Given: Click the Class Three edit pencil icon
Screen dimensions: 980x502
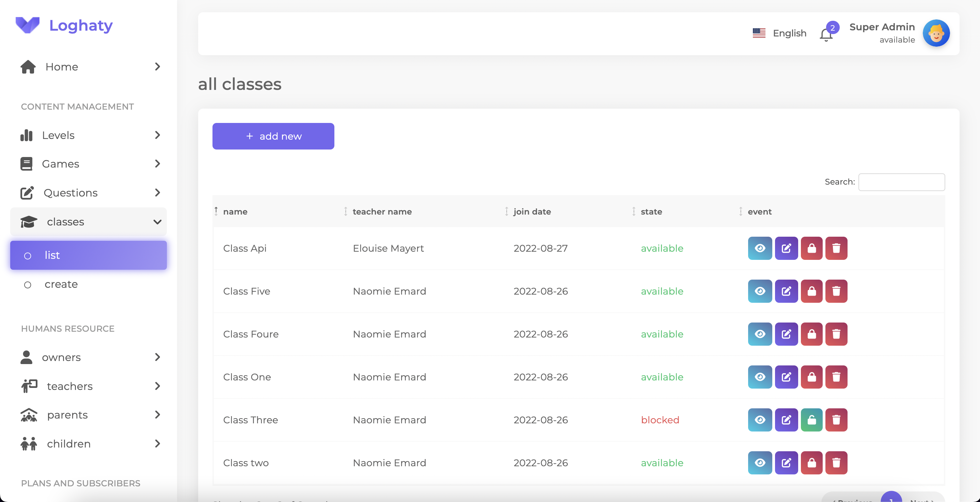Looking at the screenshot, I should (x=786, y=420).
